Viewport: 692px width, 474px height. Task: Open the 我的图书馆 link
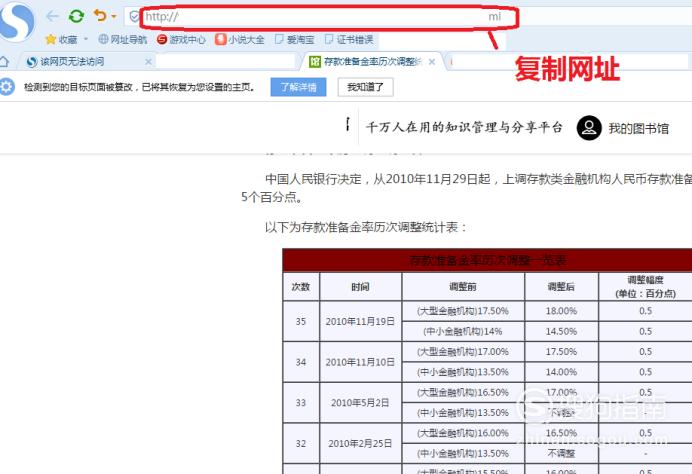(x=639, y=128)
